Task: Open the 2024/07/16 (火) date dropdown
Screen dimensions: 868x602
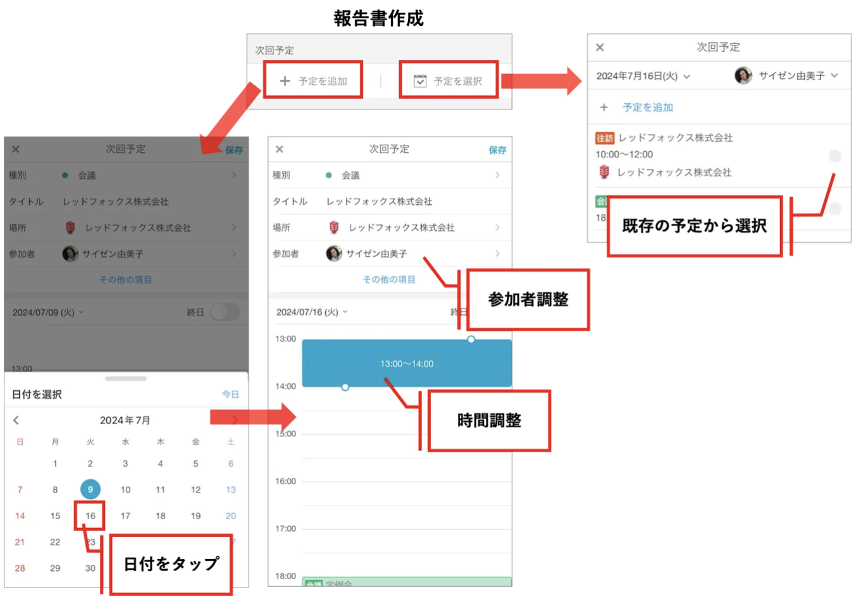Action: point(312,312)
